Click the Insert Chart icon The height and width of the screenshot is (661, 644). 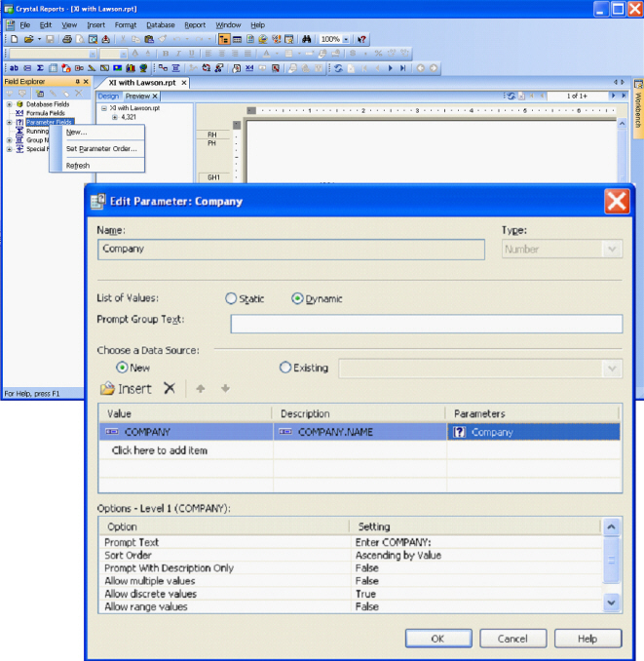click(x=131, y=68)
